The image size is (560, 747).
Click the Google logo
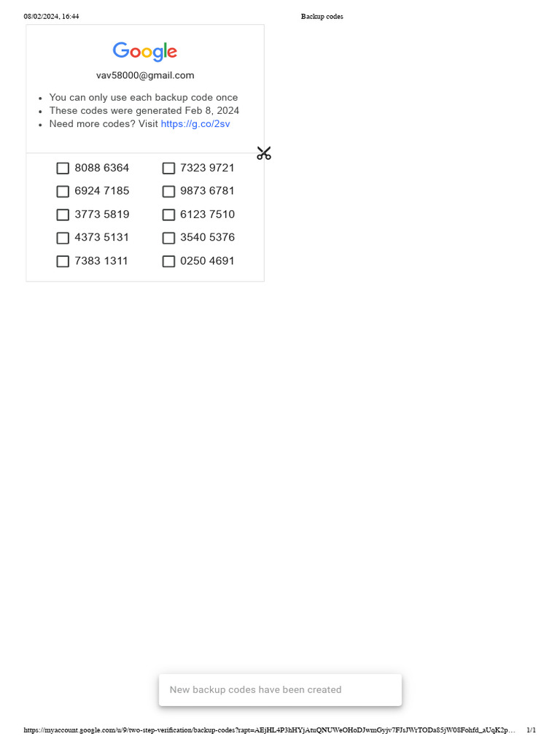pos(145,52)
